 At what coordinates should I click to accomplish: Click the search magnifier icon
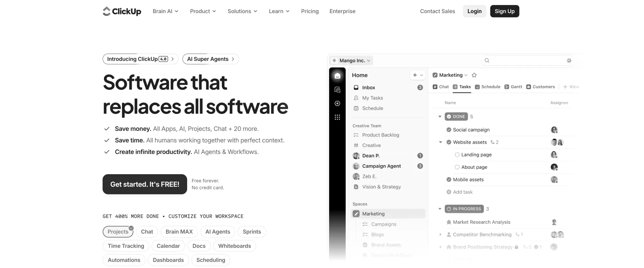[487, 61]
